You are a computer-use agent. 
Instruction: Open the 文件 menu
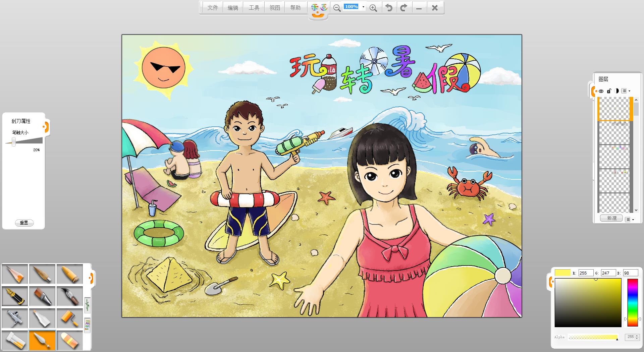[x=213, y=8]
